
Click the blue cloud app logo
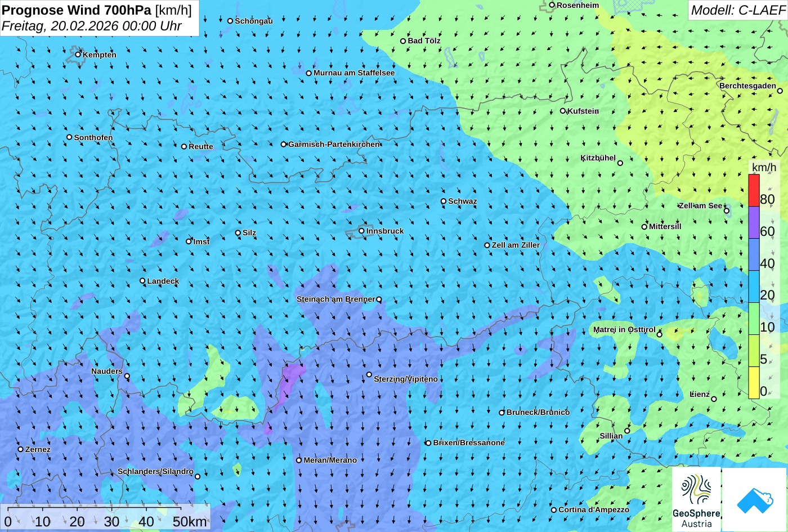point(754,499)
